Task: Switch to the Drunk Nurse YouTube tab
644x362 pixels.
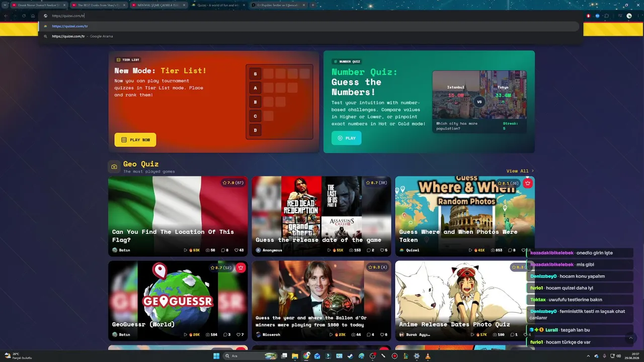Action: [39, 5]
